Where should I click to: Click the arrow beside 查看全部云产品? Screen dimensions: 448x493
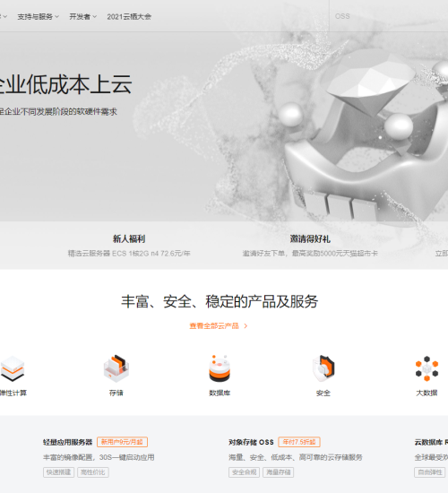[246, 326]
